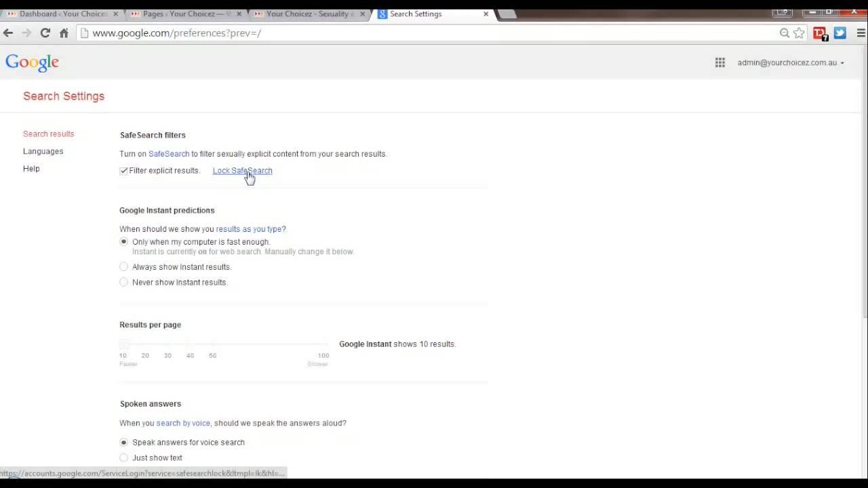Image resolution: width=868 pixels, height=488 pixels.
Task: Select Speak answers for voice search
Action: [123, 443]
